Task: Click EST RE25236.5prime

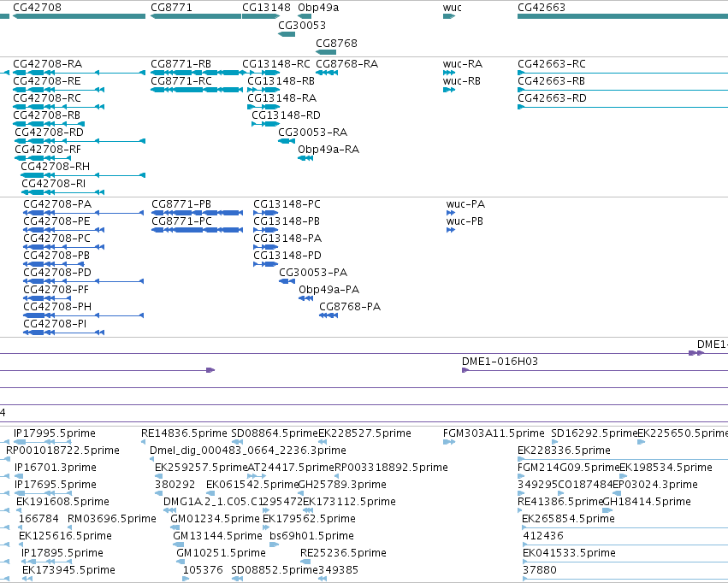Action: point(344,553)
